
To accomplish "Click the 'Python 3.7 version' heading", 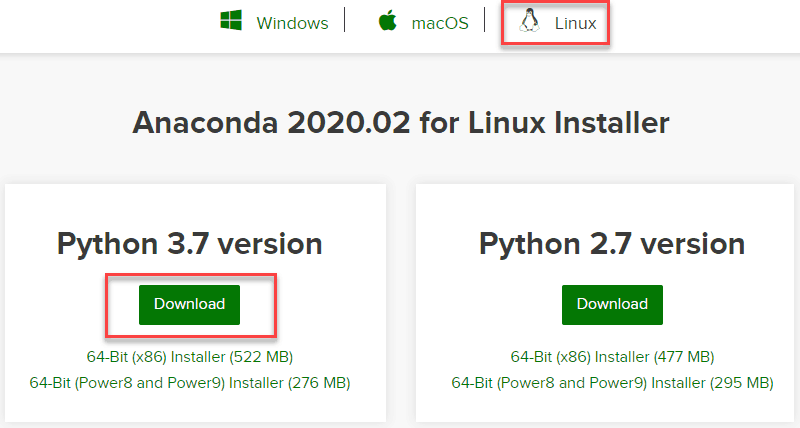I will click(190, 243).
